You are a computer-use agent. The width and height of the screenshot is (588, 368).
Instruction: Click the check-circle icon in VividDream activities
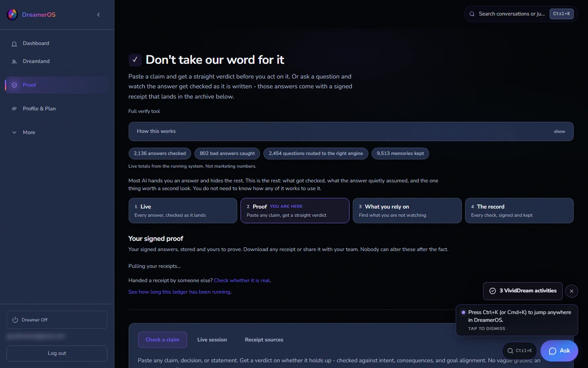point(493,291)
